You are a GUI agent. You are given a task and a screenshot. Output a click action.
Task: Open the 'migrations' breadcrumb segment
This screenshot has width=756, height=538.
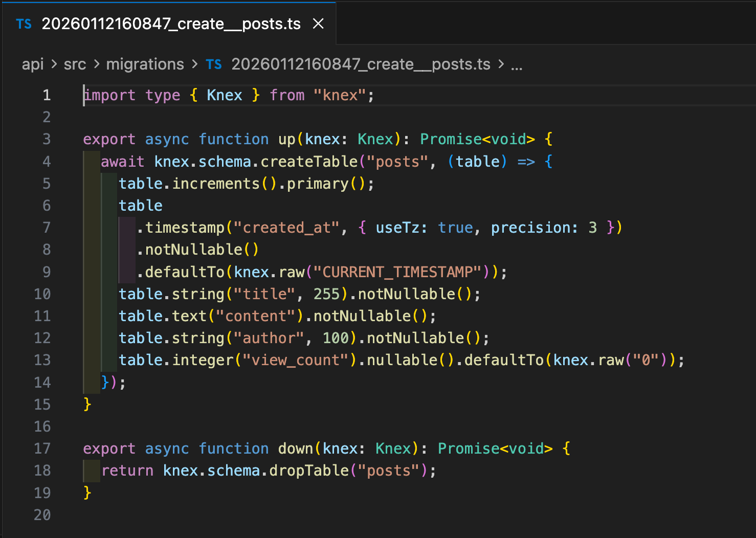click(x=145, y=64)
